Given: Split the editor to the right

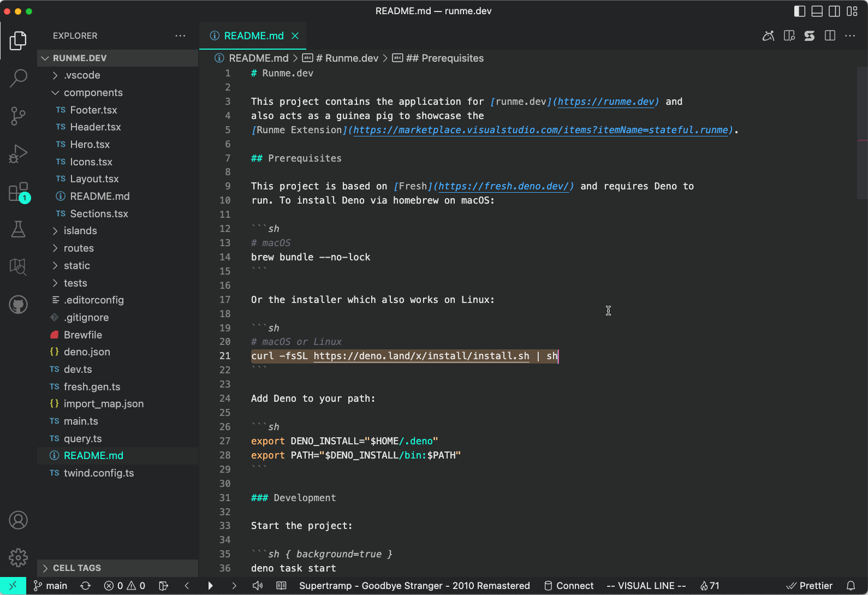Looking at the screenshot, I should (830, 36).
